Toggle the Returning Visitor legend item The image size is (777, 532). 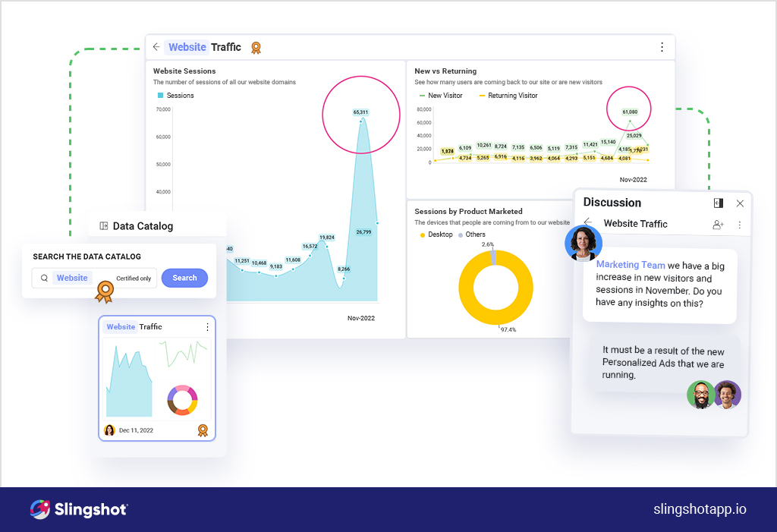(507, 96)
